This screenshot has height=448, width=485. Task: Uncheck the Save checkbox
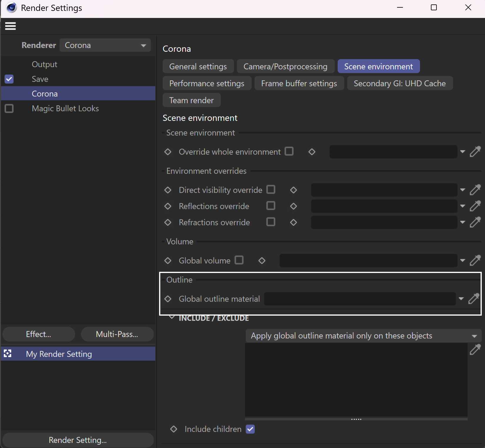pyautogui.click(x=9, y=79)
